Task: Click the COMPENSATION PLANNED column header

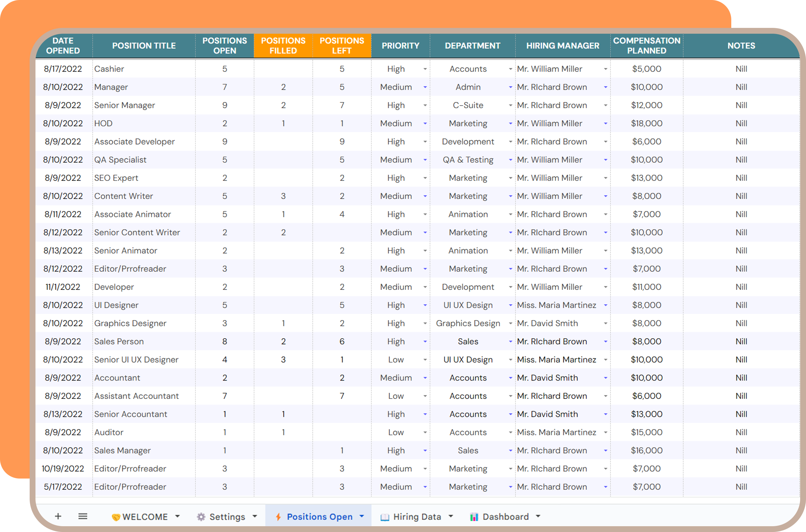Action: click(x=646, y=45)
